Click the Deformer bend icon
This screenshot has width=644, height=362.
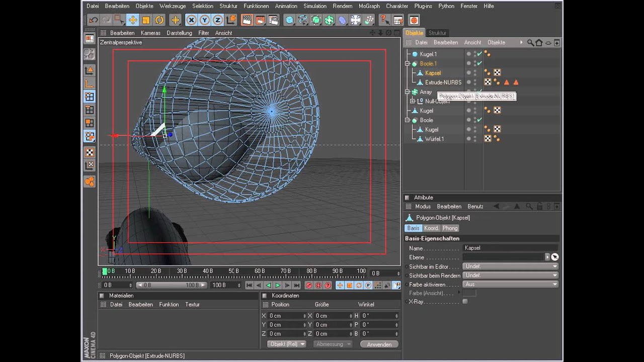[x=342, y=20]
